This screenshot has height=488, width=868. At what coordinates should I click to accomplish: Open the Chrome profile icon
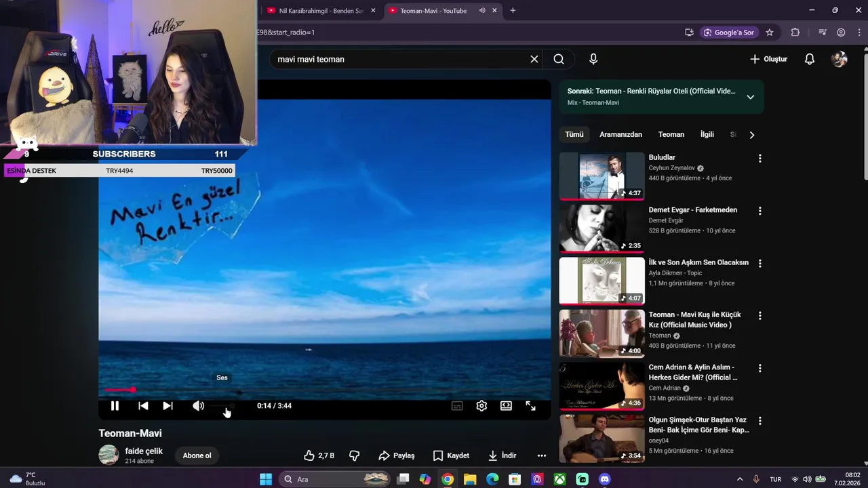(x=841, y=32)
